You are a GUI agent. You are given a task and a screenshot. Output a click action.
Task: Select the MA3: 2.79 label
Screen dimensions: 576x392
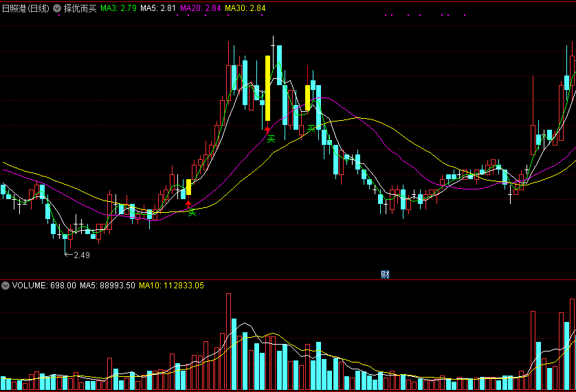[x=119, y=8]
